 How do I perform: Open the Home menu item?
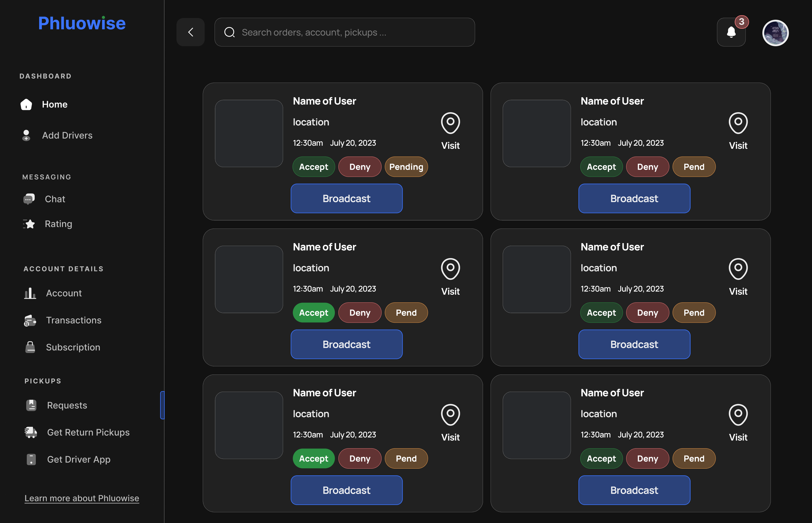[54, 104]
